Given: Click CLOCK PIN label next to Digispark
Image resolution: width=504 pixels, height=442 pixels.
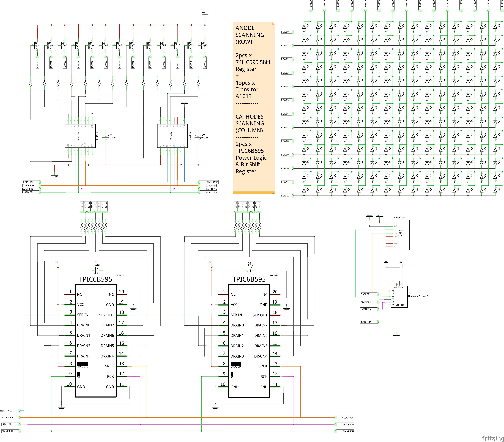Looking at the screenshot, I should click(370, 302).
